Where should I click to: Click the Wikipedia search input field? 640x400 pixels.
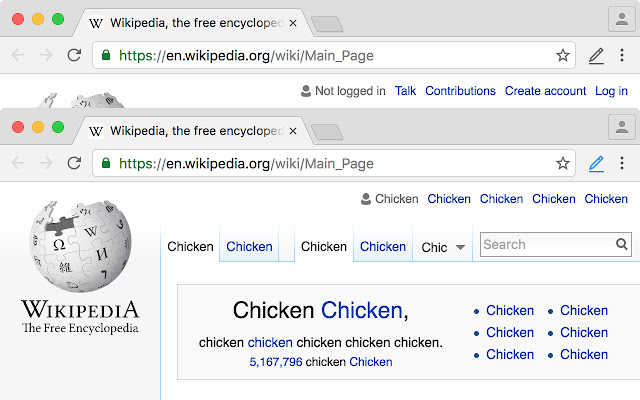[546, 244]
